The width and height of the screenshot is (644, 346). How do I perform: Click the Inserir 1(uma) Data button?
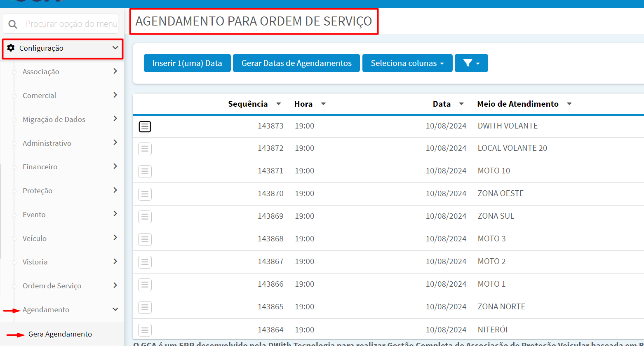[x=187, y=63]
